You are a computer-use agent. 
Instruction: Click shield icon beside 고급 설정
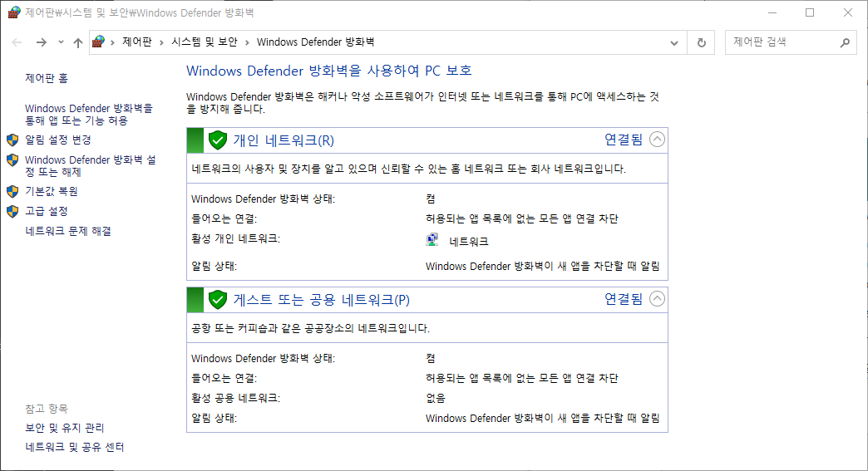point(12,211)
